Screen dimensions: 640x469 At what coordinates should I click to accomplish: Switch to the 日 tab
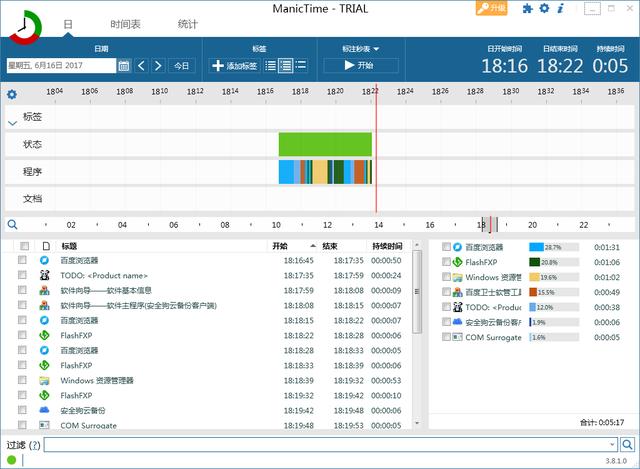pyautogui.click(x=68, y=24)
